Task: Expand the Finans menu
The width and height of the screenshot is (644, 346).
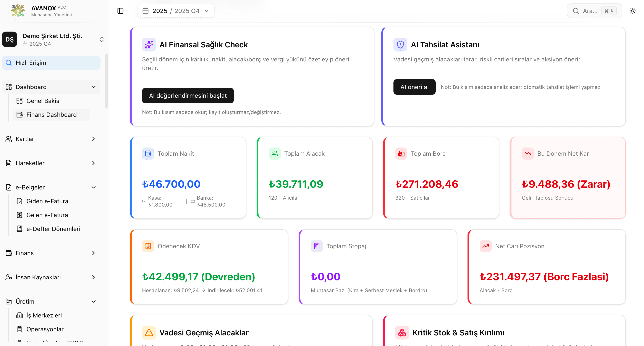Action: pyautogui.click(x=51, y=253)
